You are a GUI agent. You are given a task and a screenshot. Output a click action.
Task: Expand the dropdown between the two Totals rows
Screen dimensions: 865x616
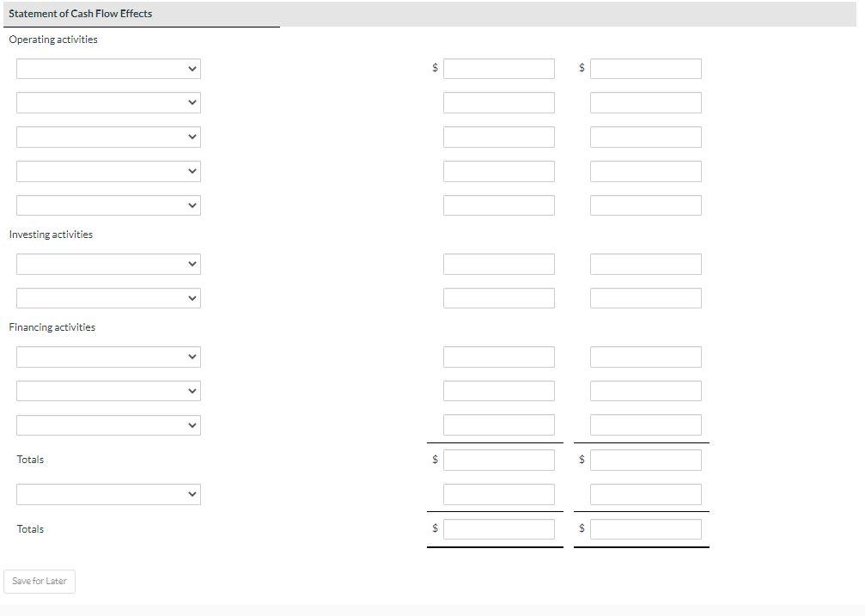click(x=108, y=494)
